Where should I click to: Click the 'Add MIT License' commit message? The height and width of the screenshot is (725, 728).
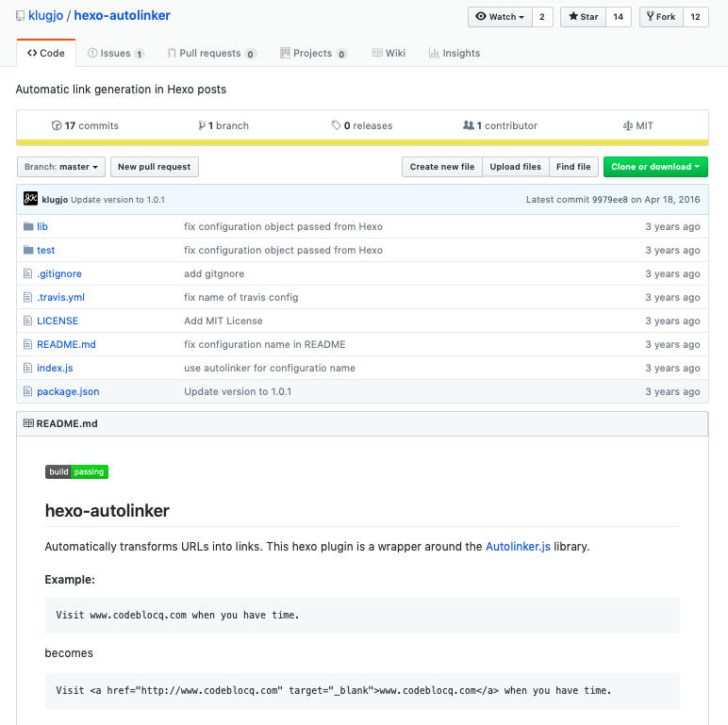pos(223,321)
